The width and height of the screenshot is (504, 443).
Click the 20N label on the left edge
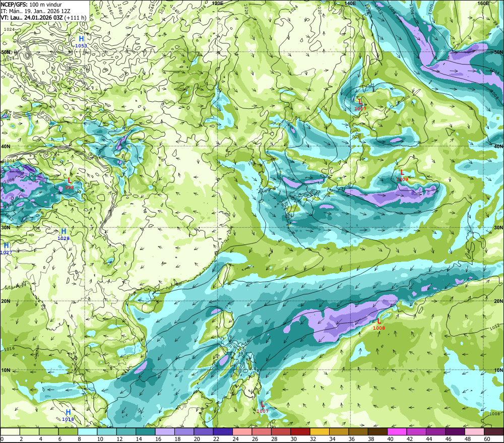6,301
